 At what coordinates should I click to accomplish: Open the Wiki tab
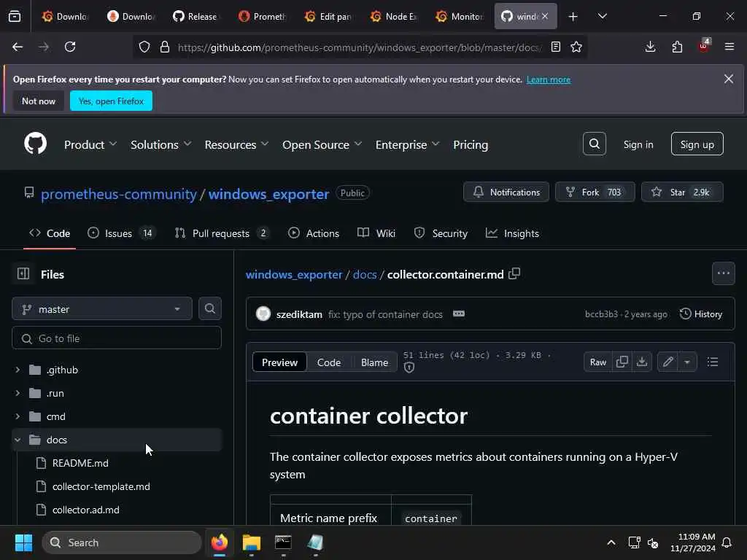click(376, 233)
